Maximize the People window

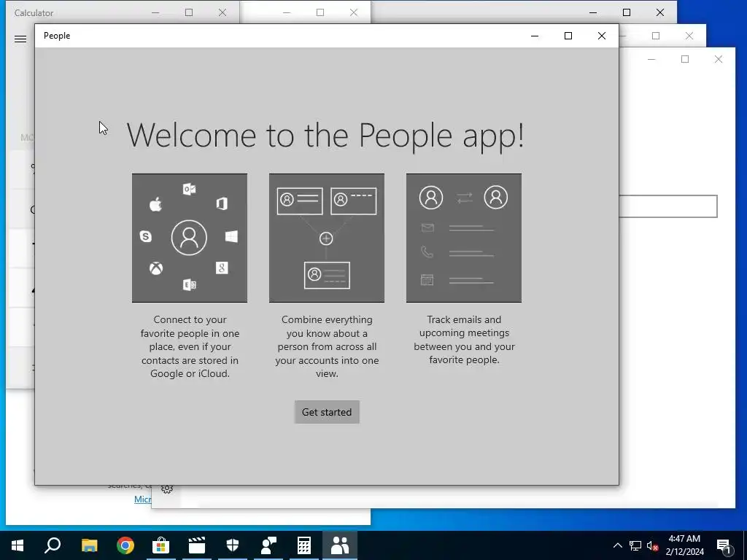[568, 36]
